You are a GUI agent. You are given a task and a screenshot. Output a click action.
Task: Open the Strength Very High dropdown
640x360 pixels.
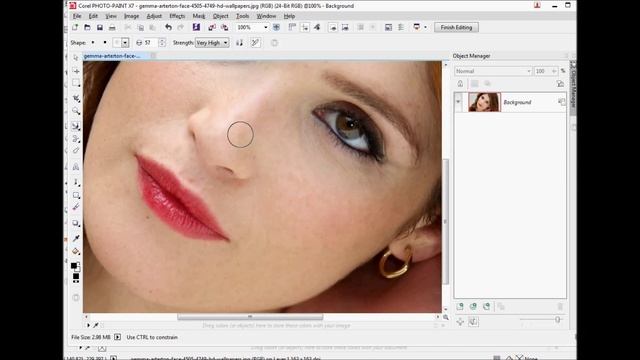click(212, 42)
